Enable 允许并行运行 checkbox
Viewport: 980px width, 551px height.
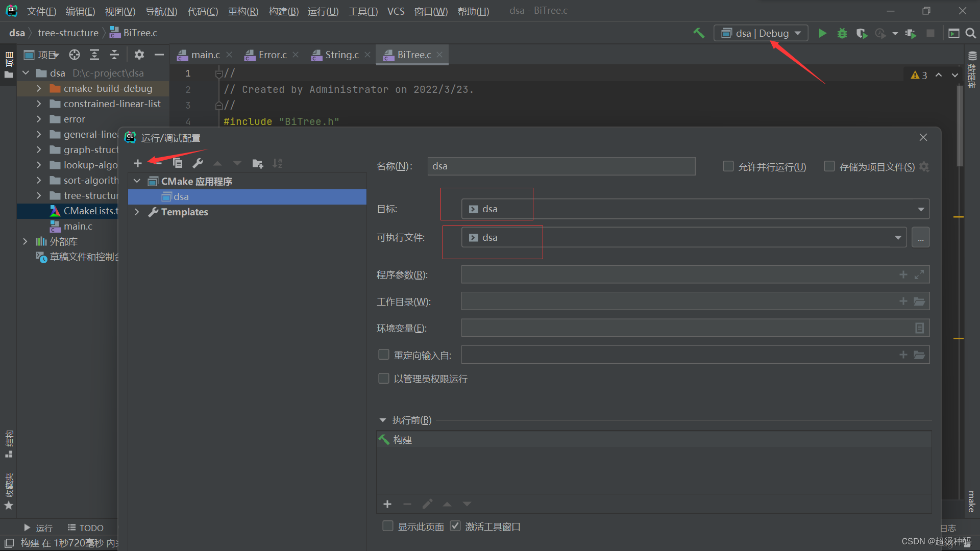[x=728, y=166]
